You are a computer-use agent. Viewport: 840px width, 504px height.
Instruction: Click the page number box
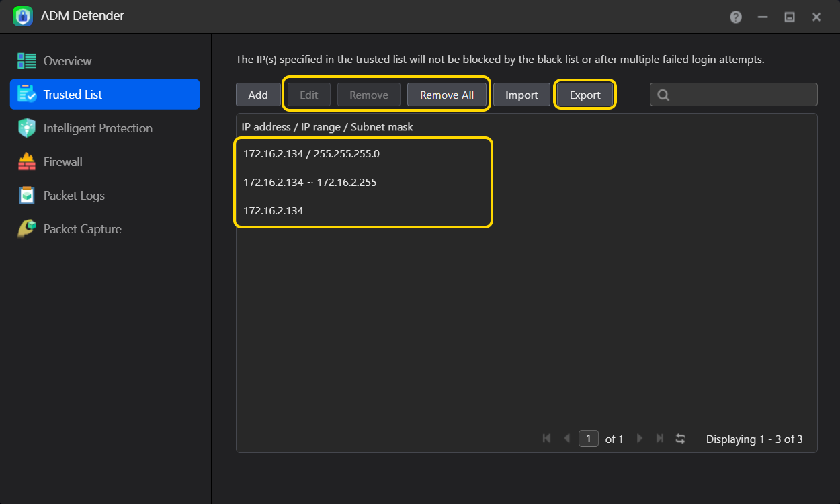(589, 439)
